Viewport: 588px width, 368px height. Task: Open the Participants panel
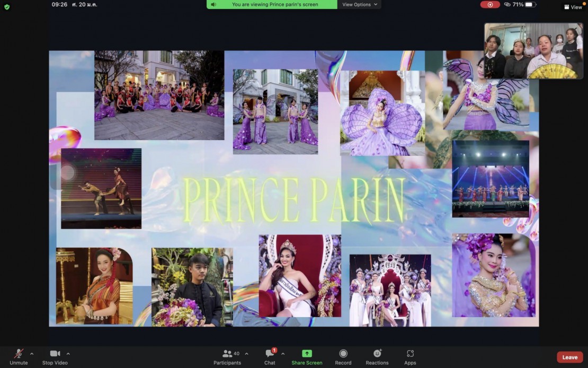coord(227,357)
